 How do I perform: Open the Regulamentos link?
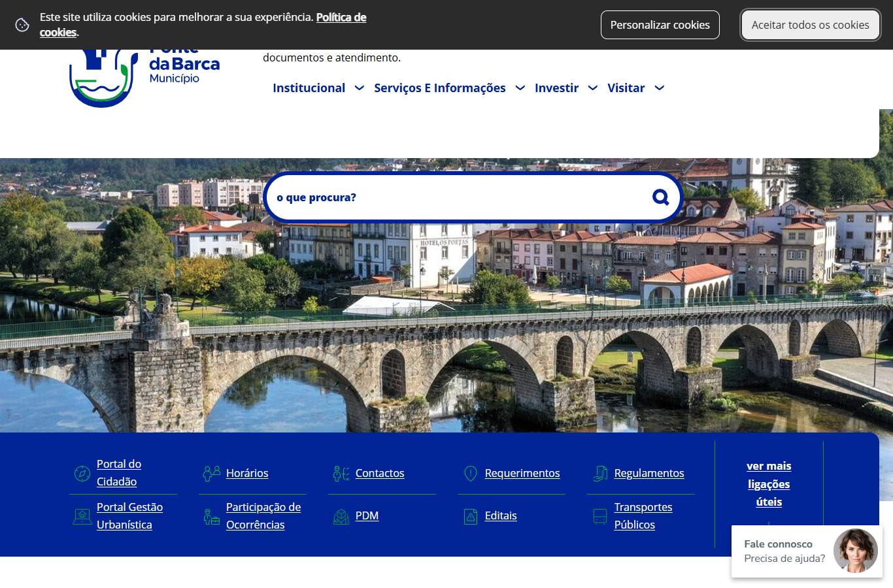point(649,473)
